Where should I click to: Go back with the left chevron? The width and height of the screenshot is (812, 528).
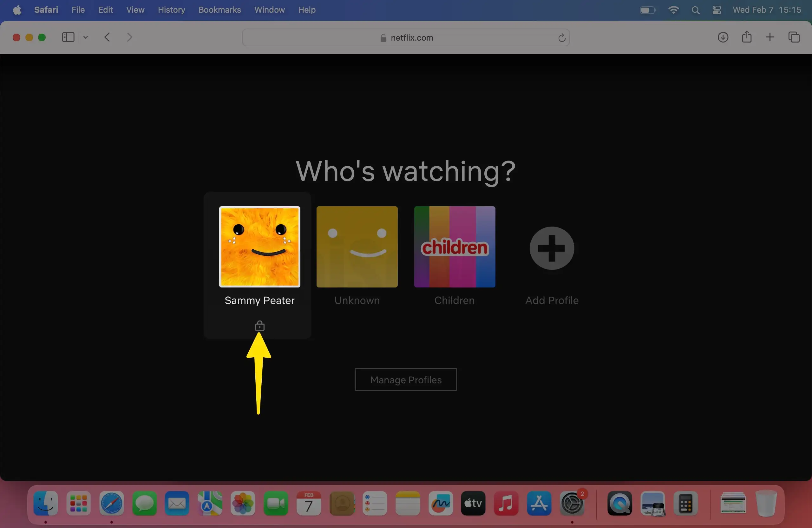point(107,37)
